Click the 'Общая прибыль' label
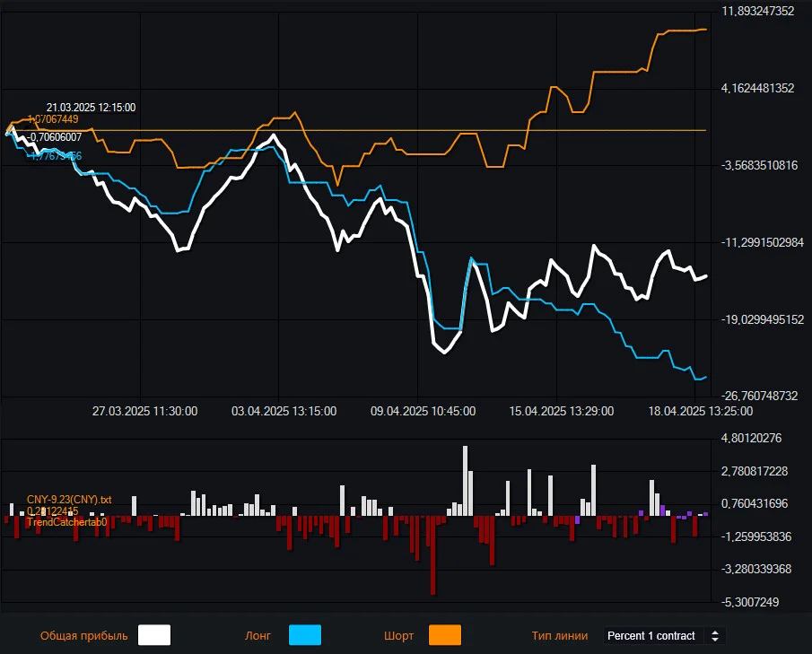This screenshot has height=654, width=812. 84,636
